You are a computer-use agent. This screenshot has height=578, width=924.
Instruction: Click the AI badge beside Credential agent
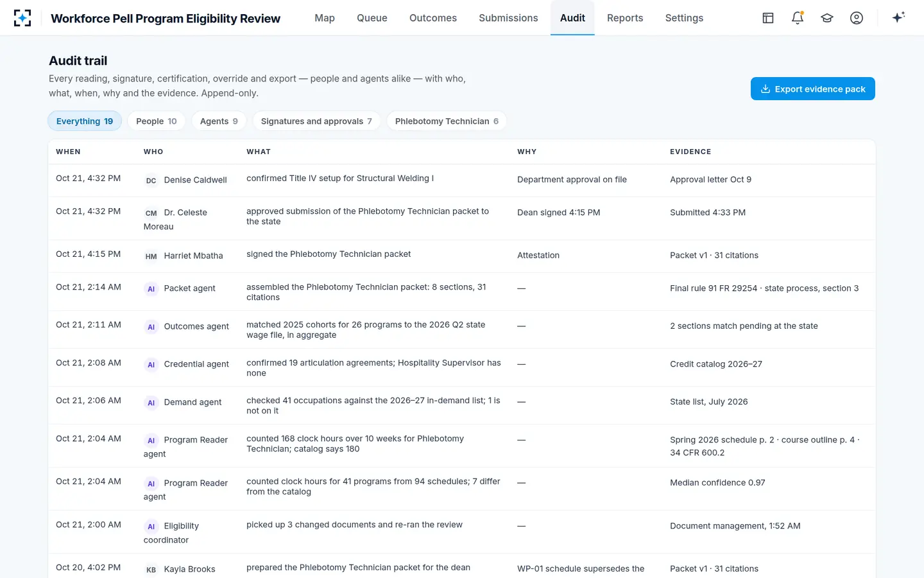coord(151,365)
